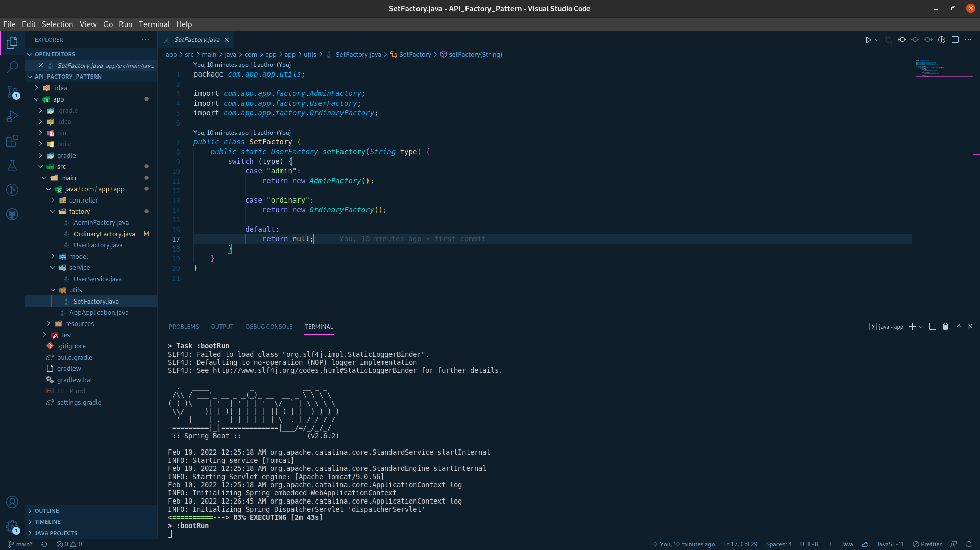Click the UTF-8 encoding selector

click(809, 544)
